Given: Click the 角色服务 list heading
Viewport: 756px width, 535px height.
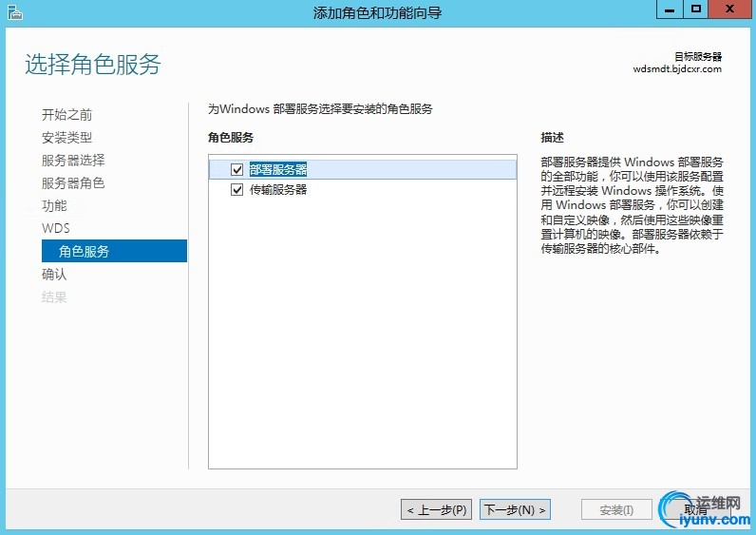Looking at the screenshot, I should (231, 138).
